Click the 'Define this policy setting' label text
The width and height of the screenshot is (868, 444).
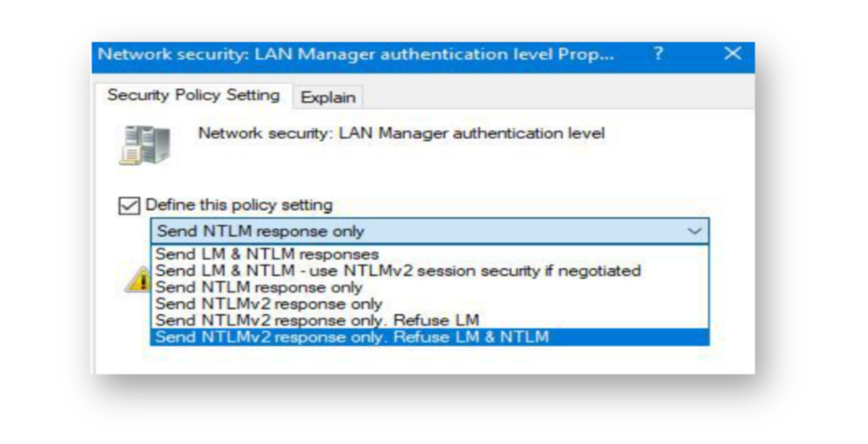pos(238,205)
